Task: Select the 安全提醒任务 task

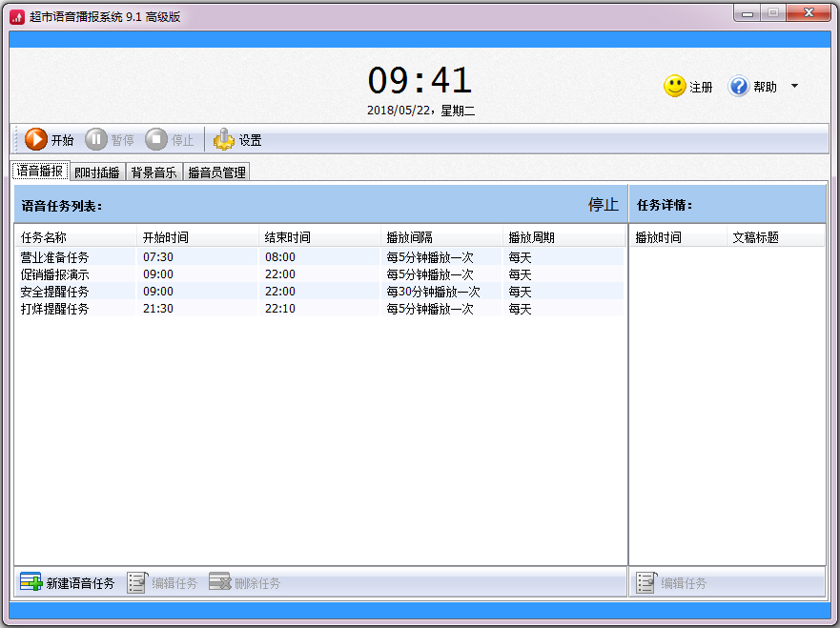Action: click(319, 292)
